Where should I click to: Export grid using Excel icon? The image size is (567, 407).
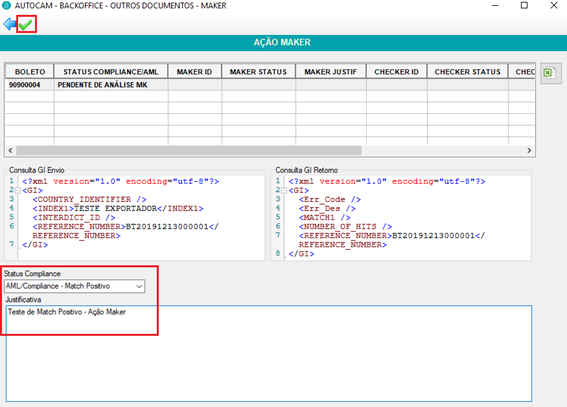549,73
